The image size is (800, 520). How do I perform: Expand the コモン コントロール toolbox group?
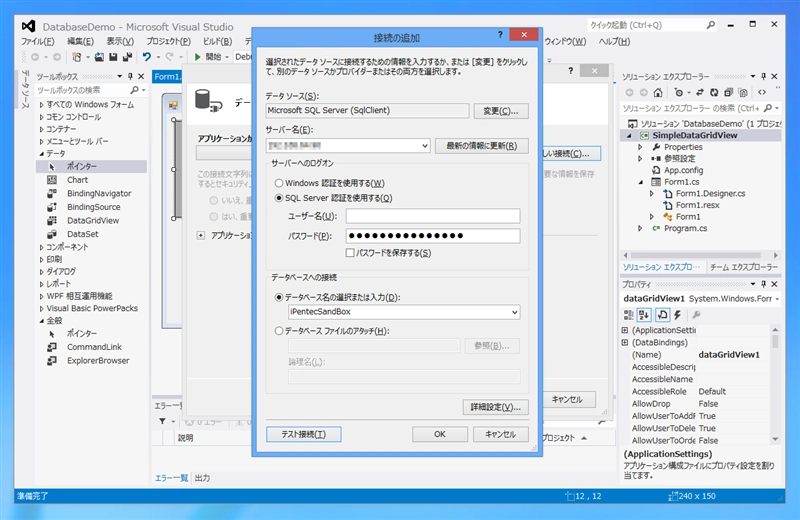coord(41,117)
